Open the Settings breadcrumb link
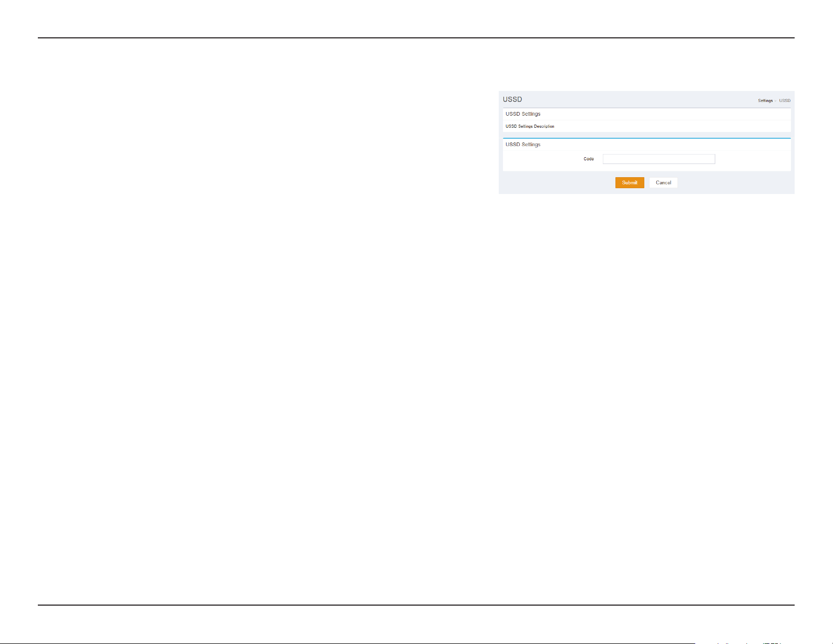The width and height of the screenshot is (833, 644). point(765,100)
